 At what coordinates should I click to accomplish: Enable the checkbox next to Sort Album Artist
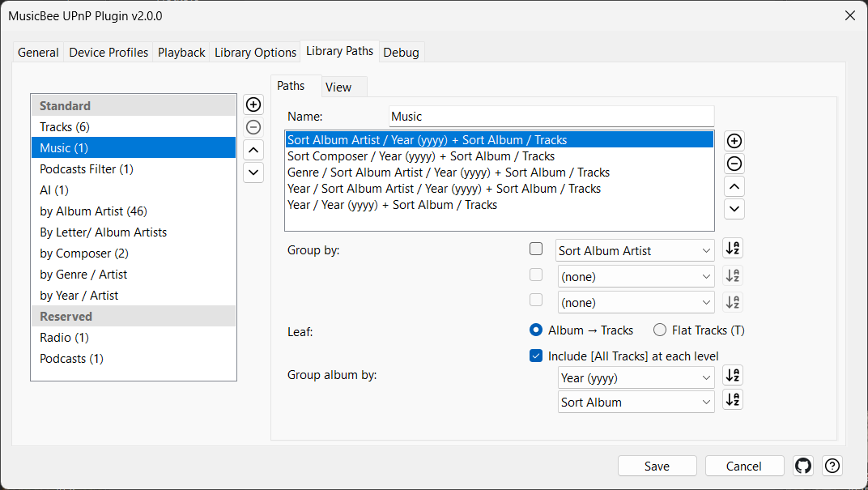[536, 249]
